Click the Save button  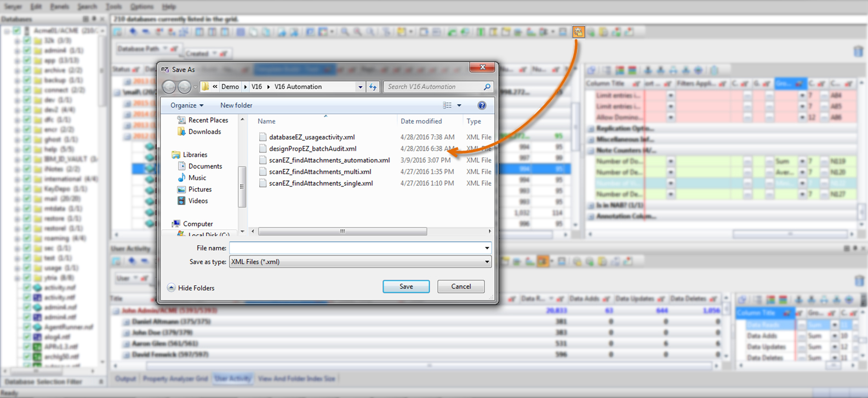[406, 287]
